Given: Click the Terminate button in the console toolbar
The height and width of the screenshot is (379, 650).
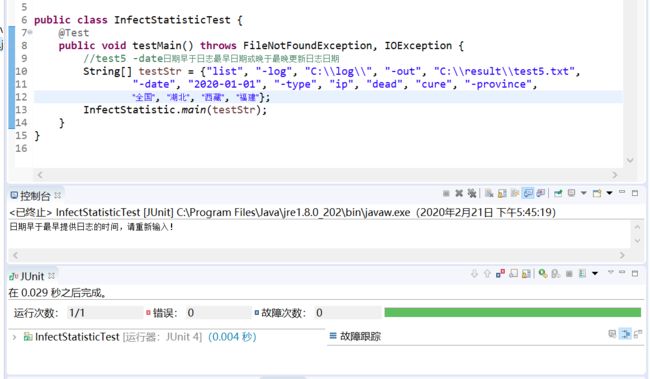Looking at the screenshot, I should tap(446, 193).
